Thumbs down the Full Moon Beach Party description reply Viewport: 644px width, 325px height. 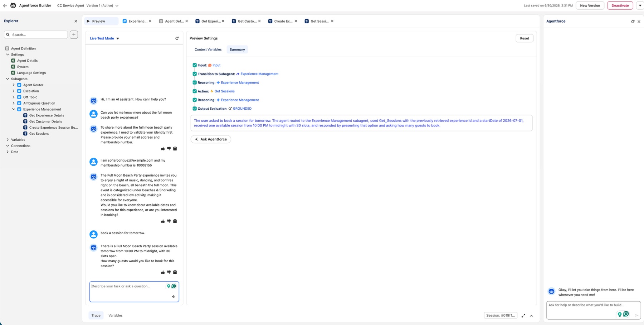pos(169,221)
